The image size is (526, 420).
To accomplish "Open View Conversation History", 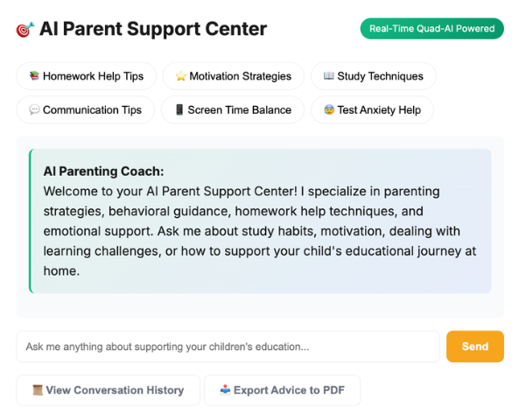I will (108, 390).
